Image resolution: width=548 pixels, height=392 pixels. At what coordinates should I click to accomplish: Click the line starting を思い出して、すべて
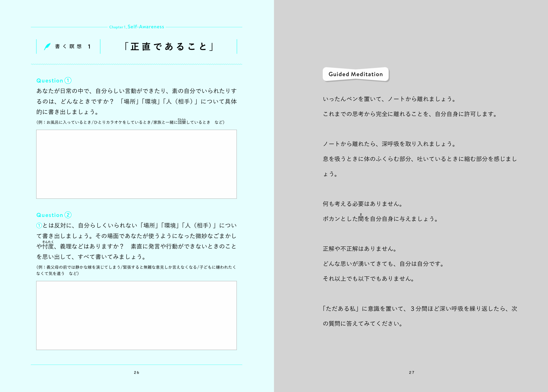coord(91,257)
